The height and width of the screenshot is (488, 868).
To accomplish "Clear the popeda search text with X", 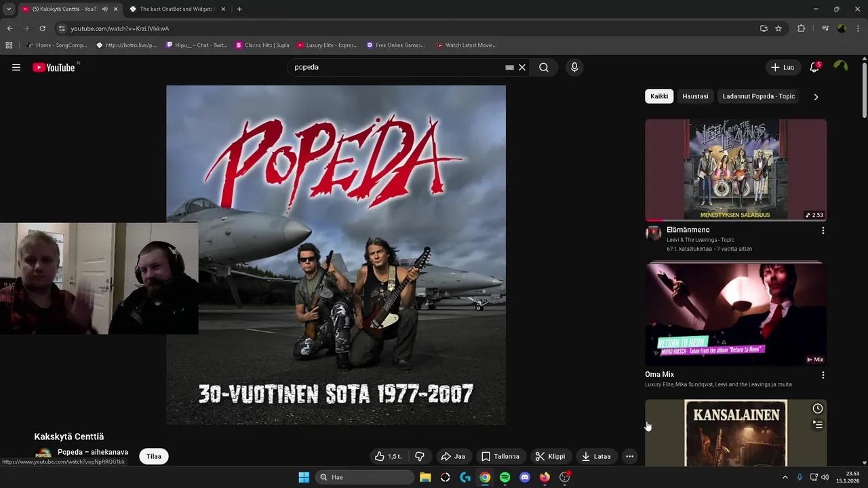I will [x=522, y=67].
